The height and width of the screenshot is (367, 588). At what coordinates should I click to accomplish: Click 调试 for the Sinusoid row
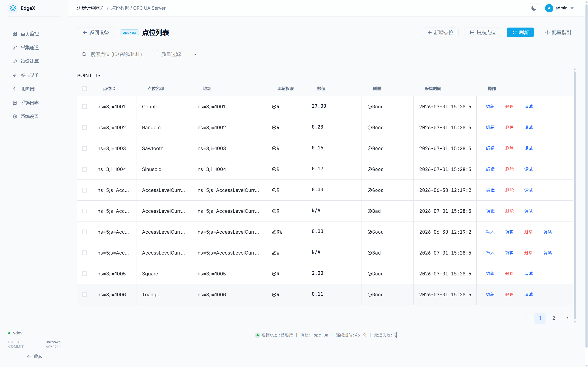[x=528, y=169]
